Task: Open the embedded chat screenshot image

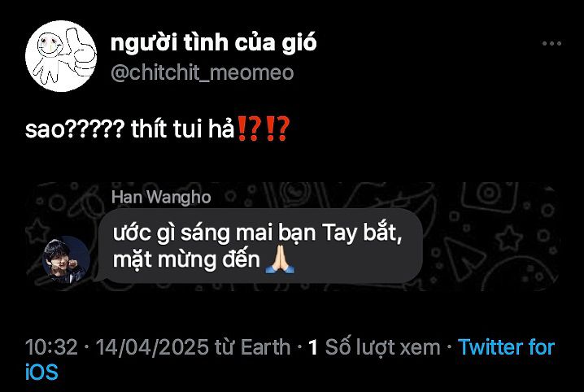Action: point(292,237)
